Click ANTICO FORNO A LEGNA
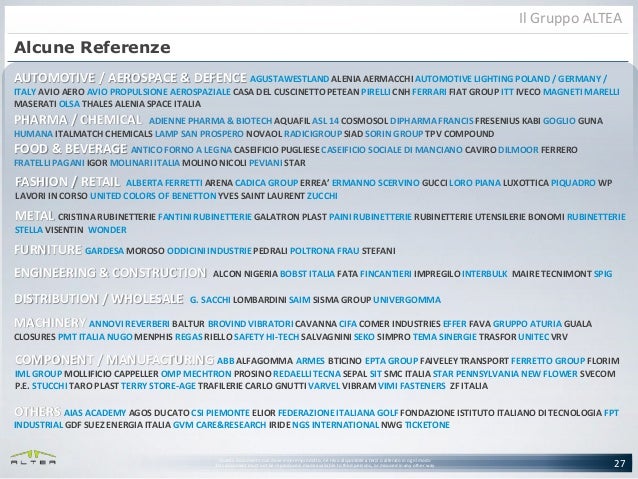 tap(181, 150)
